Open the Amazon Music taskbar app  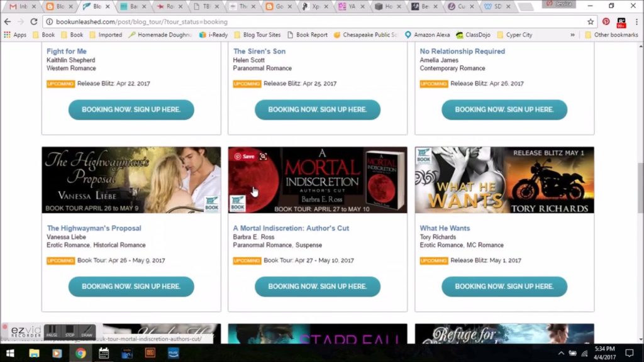point(174,353)
